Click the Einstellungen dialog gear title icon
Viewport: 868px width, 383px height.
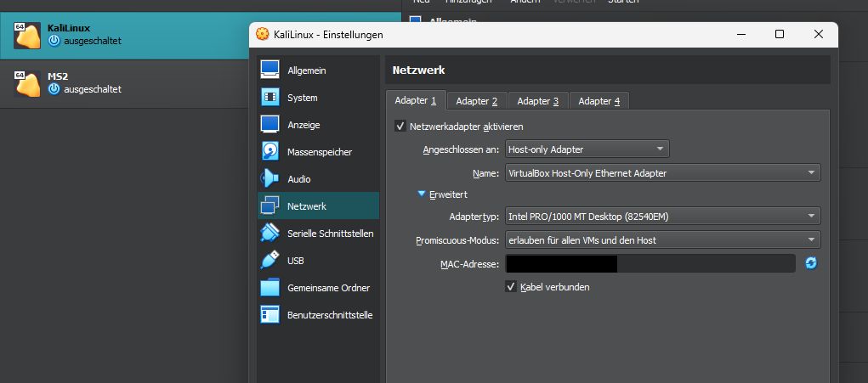click(x=263, y=34)
